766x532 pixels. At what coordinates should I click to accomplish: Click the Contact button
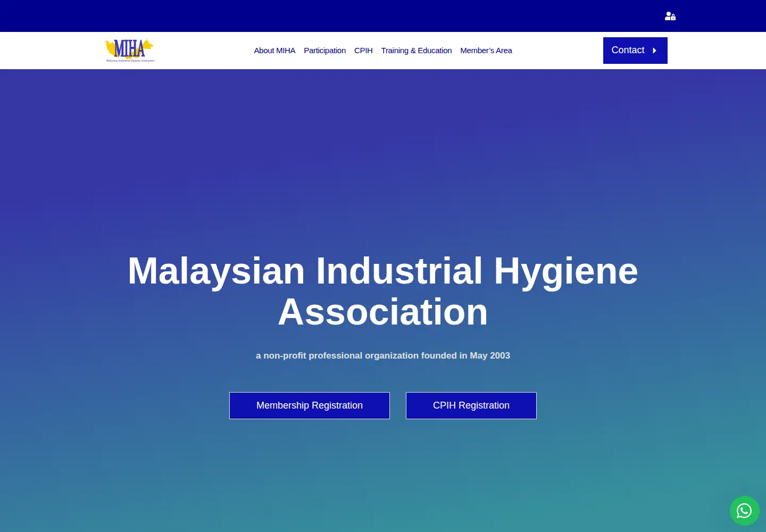tap(635, 51)
